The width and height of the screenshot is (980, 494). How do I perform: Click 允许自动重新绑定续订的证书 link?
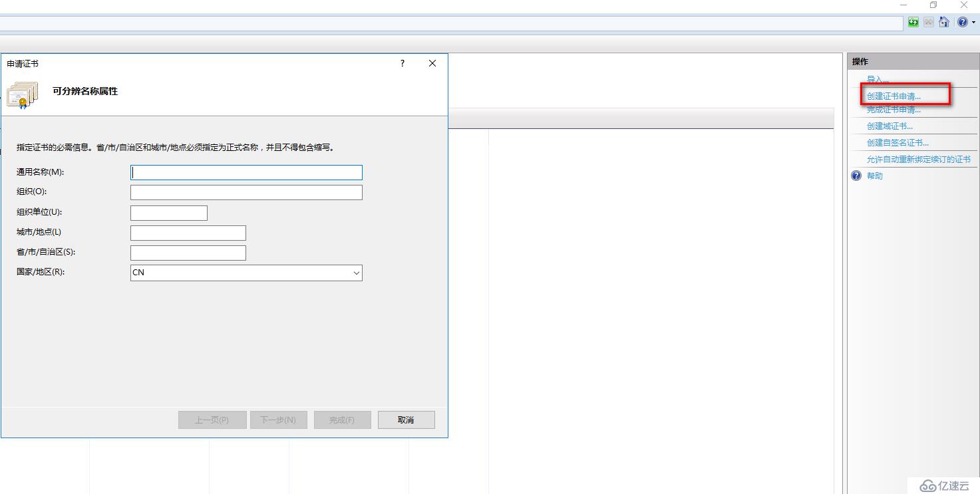pos(918,159)
